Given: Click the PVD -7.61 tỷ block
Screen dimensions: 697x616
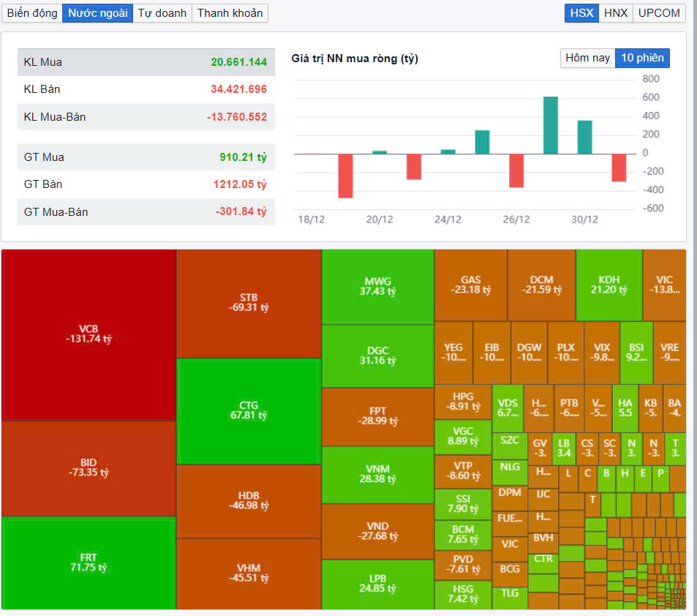Looking at the screenshot, I should click(463, 565).
